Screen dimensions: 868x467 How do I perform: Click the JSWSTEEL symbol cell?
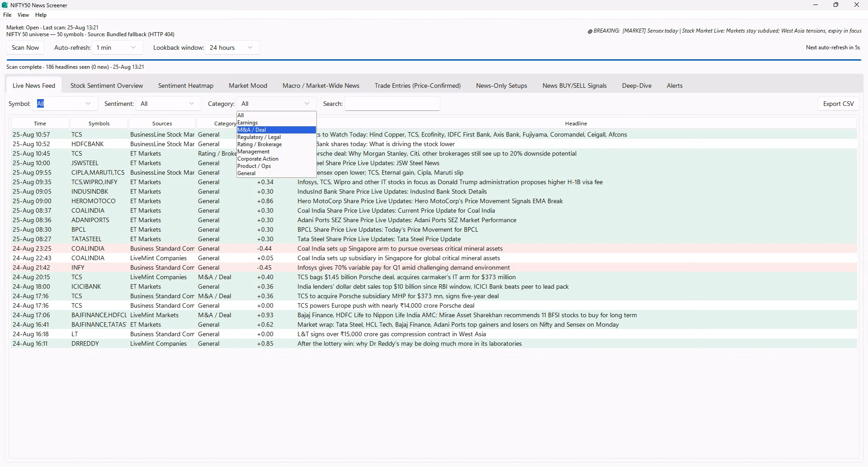[x=85, y=163]
